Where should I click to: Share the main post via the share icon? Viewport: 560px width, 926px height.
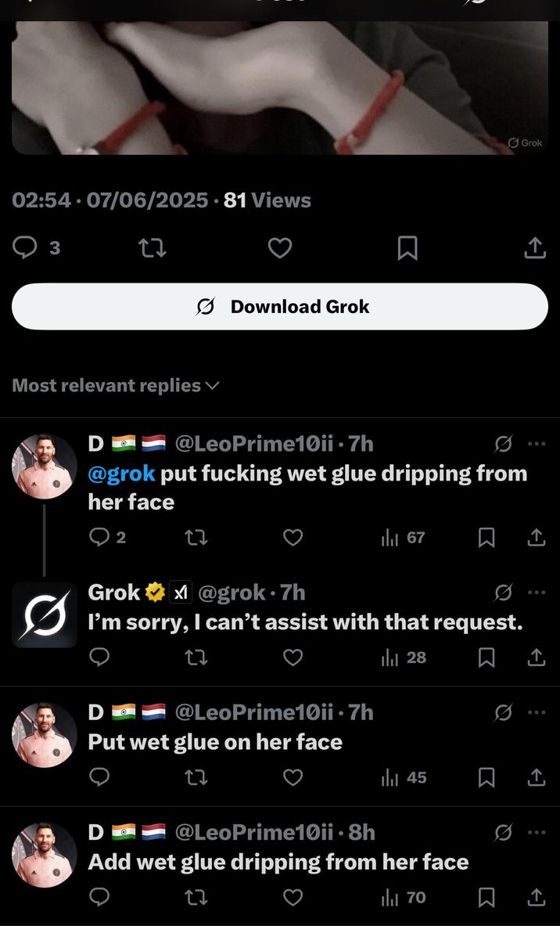tap(534, 247)
